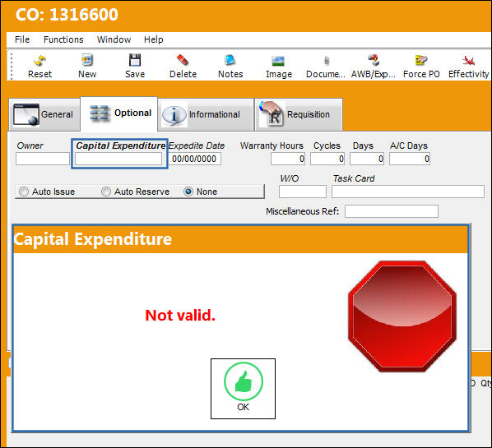Click the Owner input field
Image resolution: width=492 pixels, height=448 pixels.
pos(43,159)
